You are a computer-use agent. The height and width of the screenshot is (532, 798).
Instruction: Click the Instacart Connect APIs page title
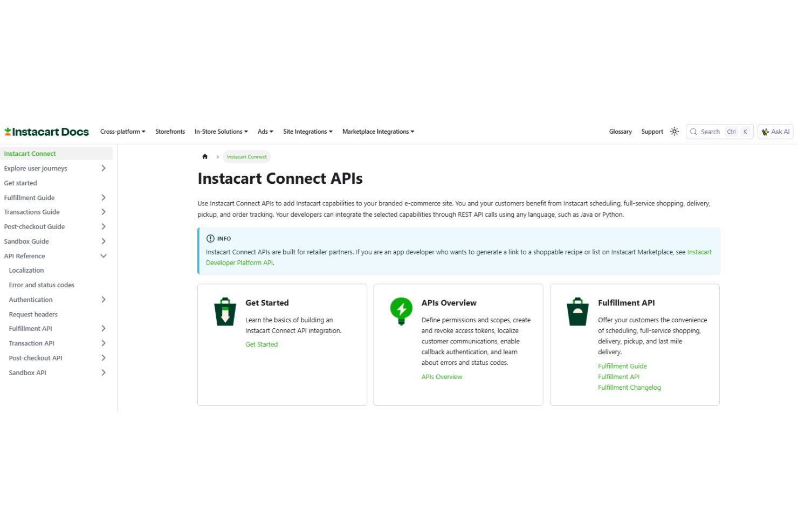click(280, 178)
